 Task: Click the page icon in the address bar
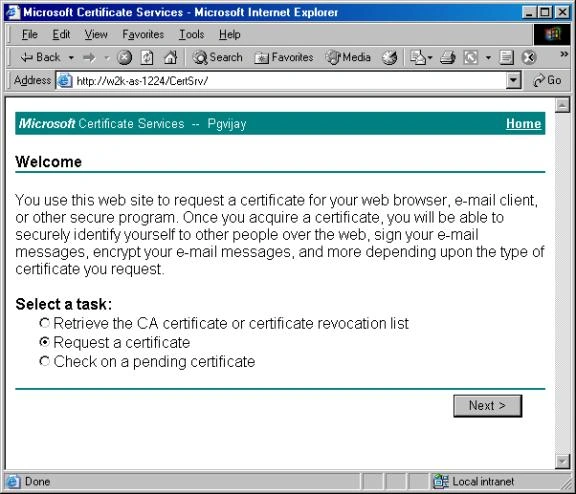[x=65, y=80]
